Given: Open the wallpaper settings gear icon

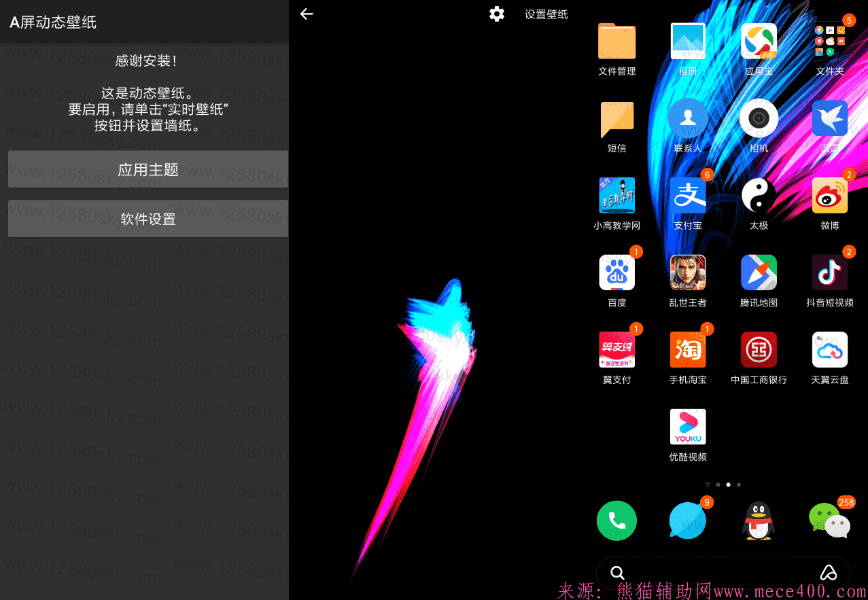Looking at the screenshot, I should click(x=497, y=14).
